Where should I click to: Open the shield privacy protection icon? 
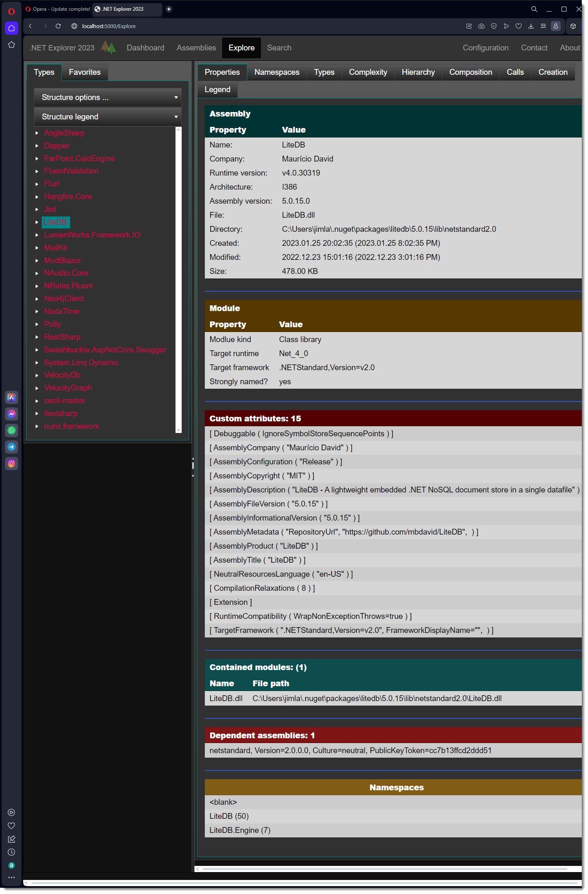coord(494,26)
